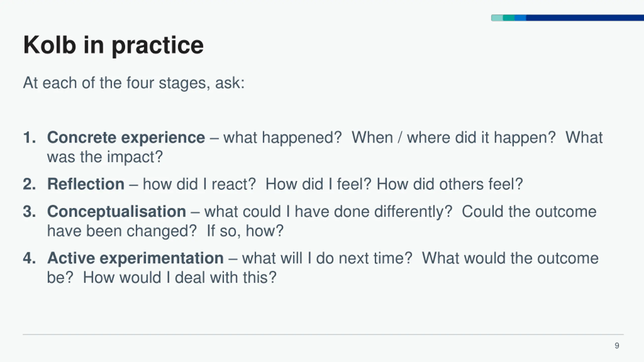Click the text "was the impact?"
The image size is (644, 362).
[105, 157]
